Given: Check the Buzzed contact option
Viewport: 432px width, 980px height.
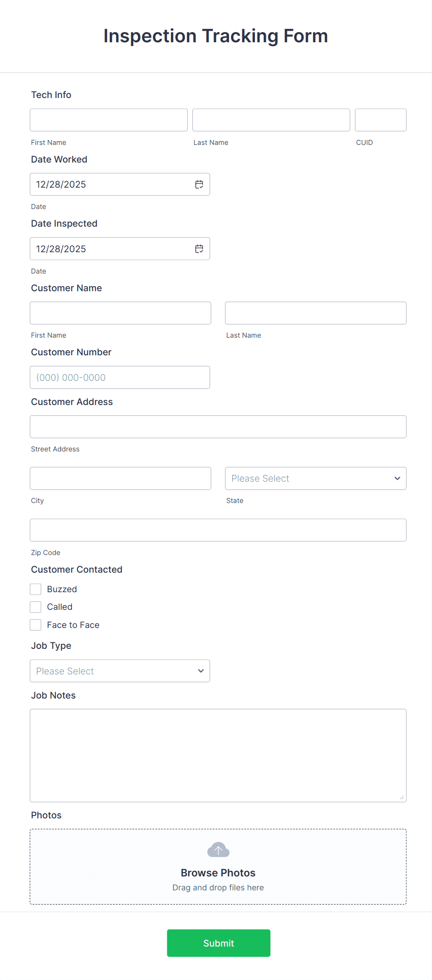Looking at the screenshot, I should (35, 588).
